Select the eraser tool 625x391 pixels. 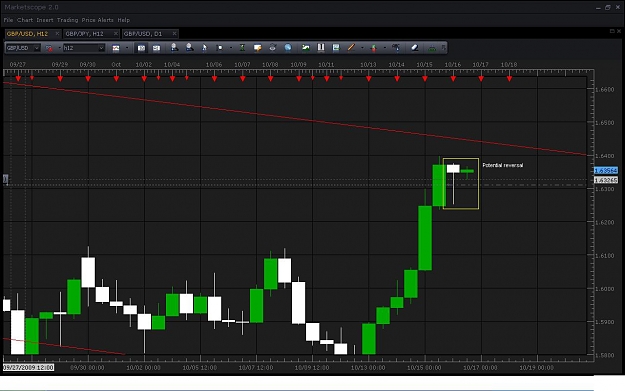coord(415,48)
